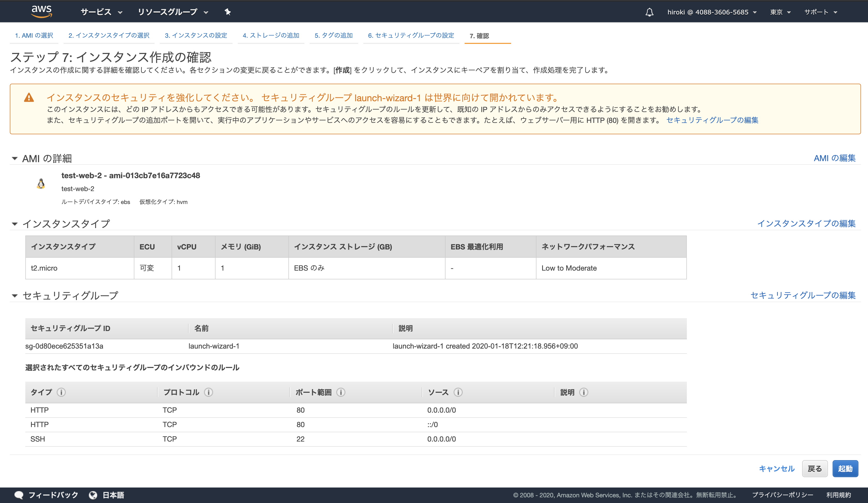868x503 pixels.
Task: Click the pin shortcut icon in the navbar
Action: coord(227,12)
